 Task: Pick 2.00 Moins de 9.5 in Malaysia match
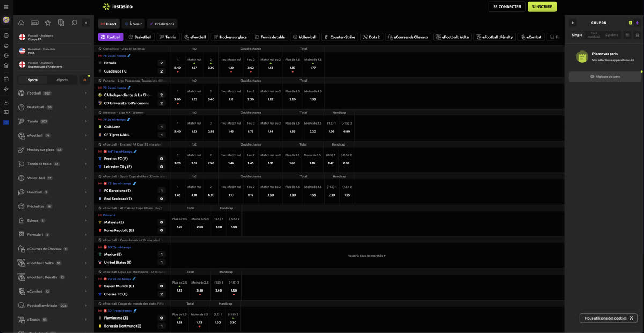coord(200,227)
